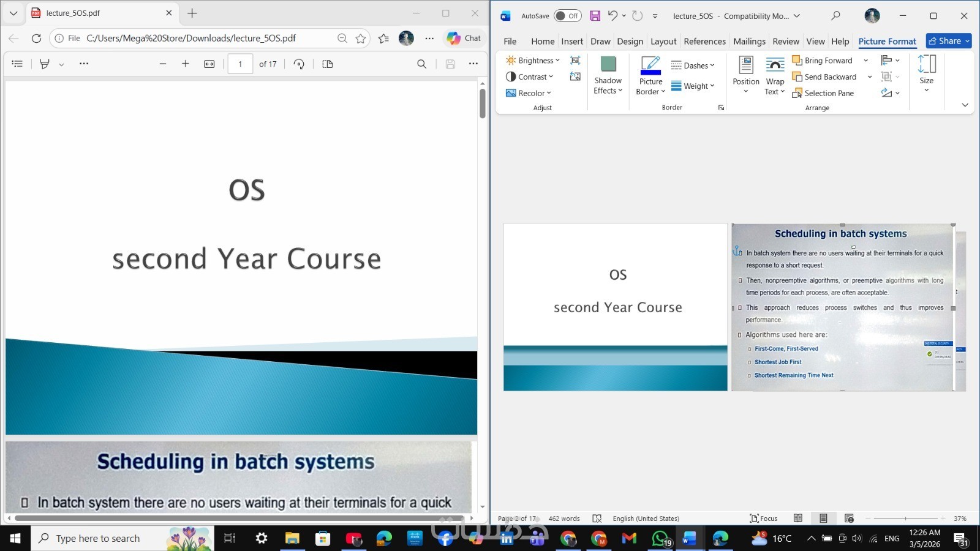Open the Mailings ribbon tab
This screenshot has width=980, height=551.
tap(749, 41)
